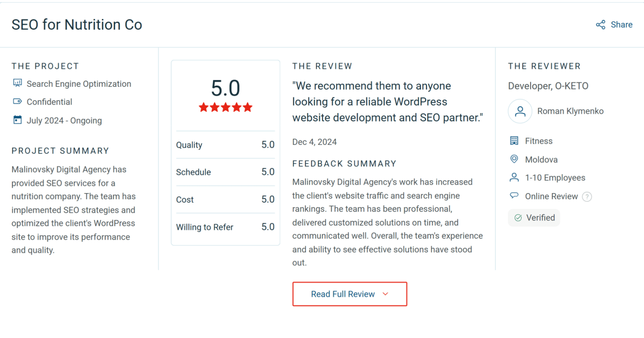Click Roman Klymenko's profile avatar icon
644x338 pixels.
pos(520,111)
